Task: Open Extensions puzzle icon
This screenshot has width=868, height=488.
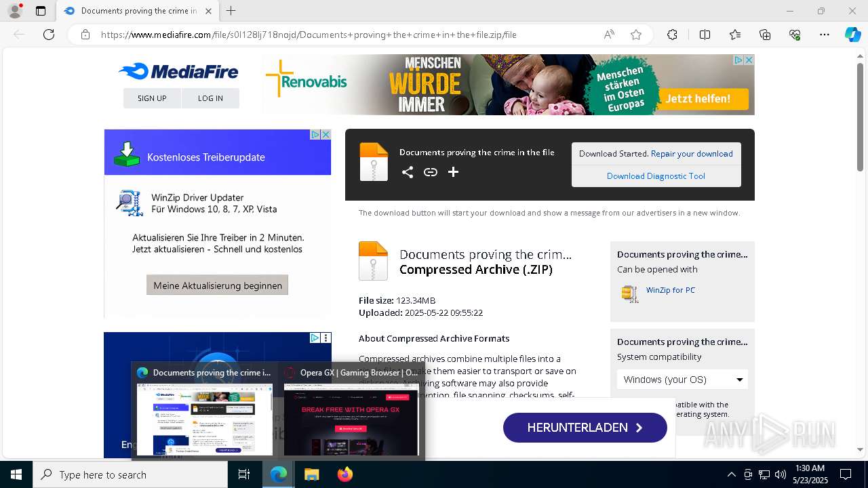Action: (x=672, y=35)
